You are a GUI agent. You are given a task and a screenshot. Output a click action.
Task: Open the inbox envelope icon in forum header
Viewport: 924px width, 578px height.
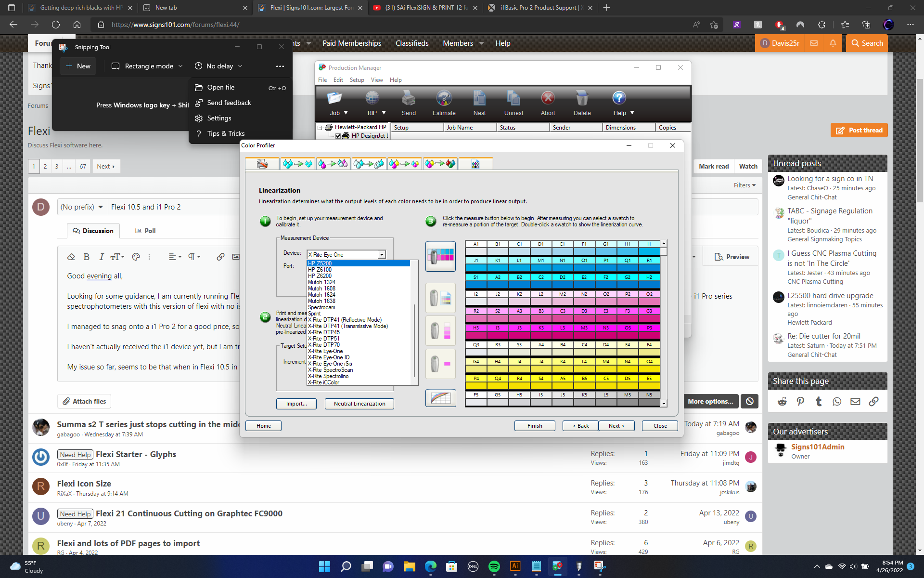(814, 43)
